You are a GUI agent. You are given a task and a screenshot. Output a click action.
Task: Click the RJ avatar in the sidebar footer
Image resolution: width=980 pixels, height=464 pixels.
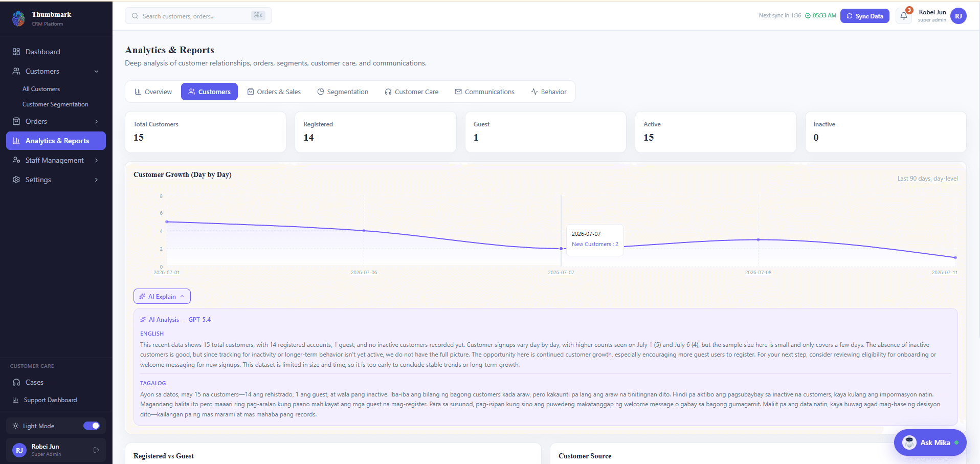coord(19,450)
